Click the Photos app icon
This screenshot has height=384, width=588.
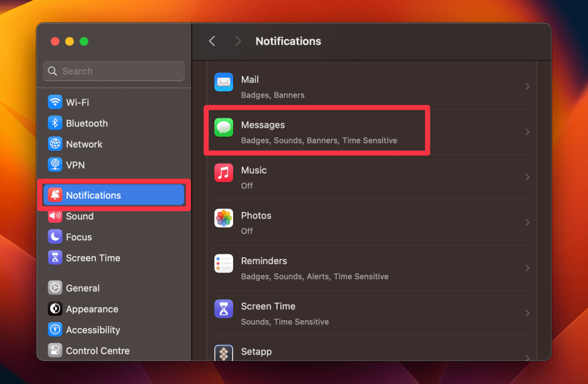pos(223,218)
